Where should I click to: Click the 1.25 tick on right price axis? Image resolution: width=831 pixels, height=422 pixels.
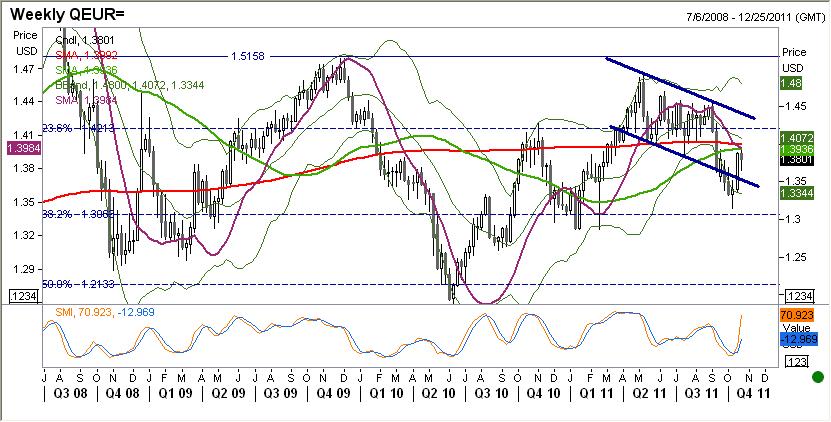797,257
